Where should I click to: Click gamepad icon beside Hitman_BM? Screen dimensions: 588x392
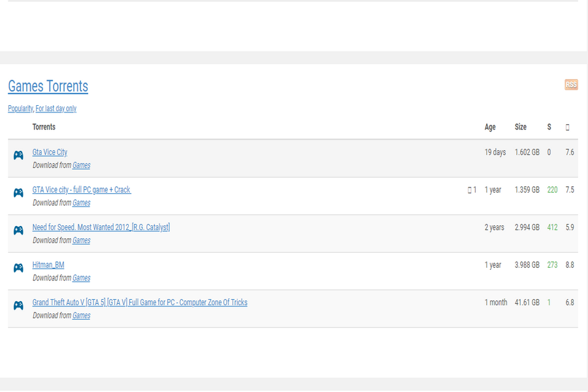[18, 267]
